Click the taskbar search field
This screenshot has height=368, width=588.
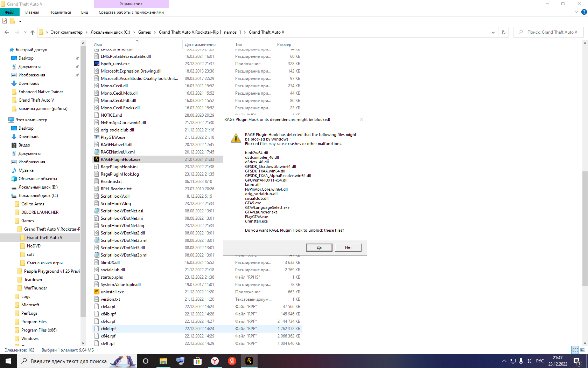point(77,361)
